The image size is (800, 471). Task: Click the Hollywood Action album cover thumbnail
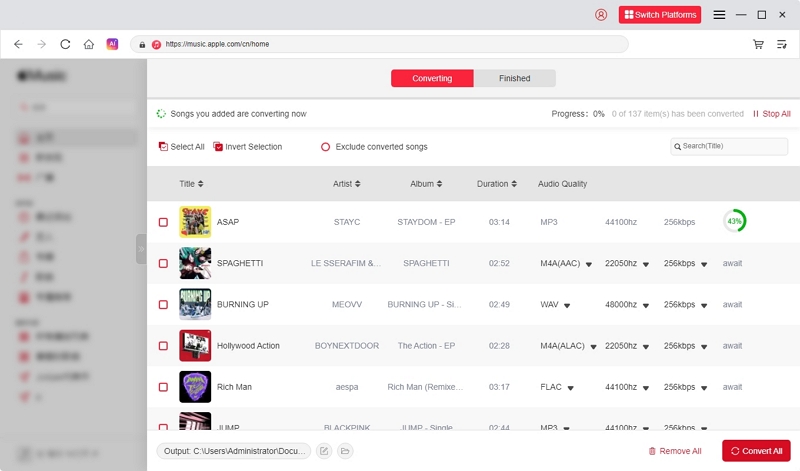tap(195, 346)
